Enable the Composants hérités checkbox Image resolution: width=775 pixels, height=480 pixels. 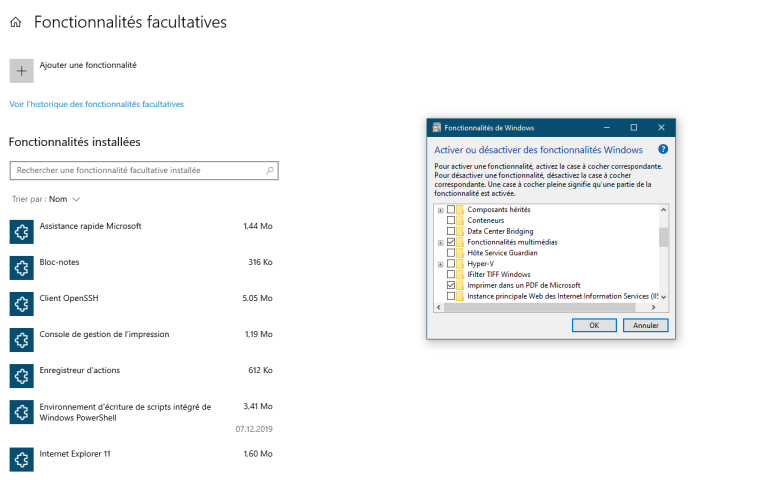[451, 210]
